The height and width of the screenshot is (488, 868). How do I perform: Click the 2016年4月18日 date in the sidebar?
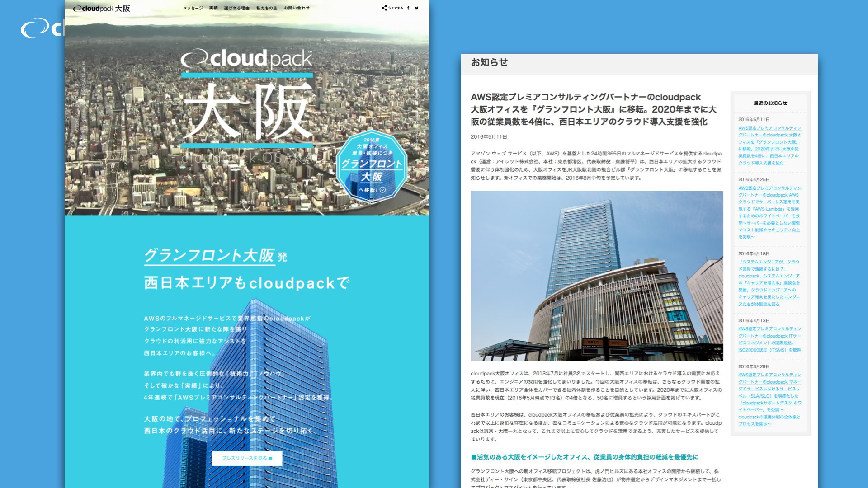pyautogui.click(x=754, y=253)
